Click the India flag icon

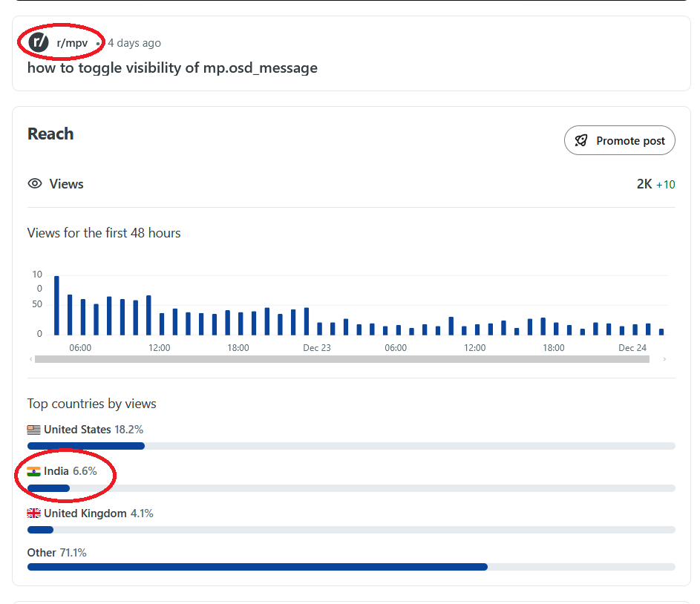33,471
